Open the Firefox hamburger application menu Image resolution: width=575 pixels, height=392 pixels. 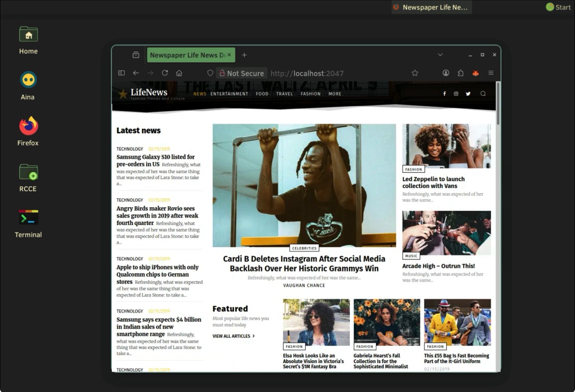tap(491, 73)
